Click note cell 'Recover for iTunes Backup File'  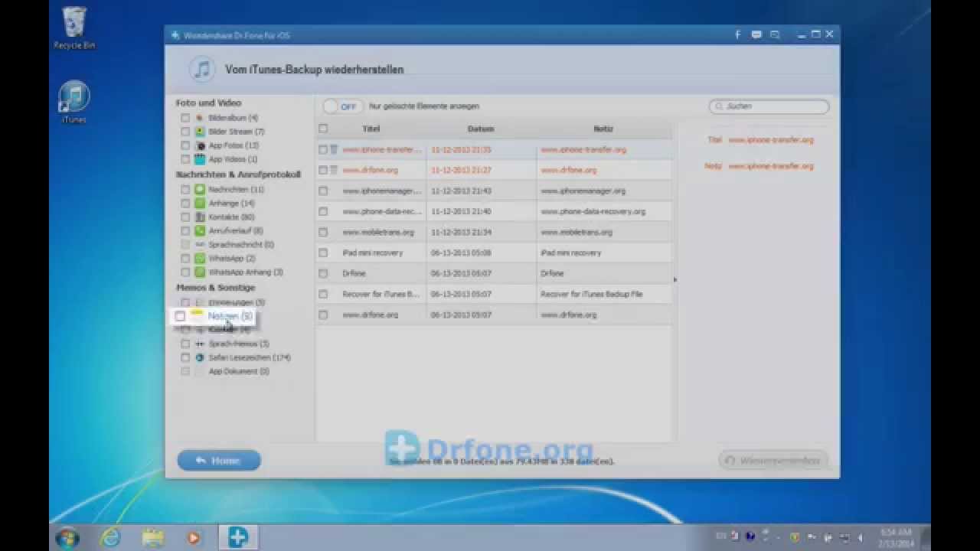click(x=592, y=294)
